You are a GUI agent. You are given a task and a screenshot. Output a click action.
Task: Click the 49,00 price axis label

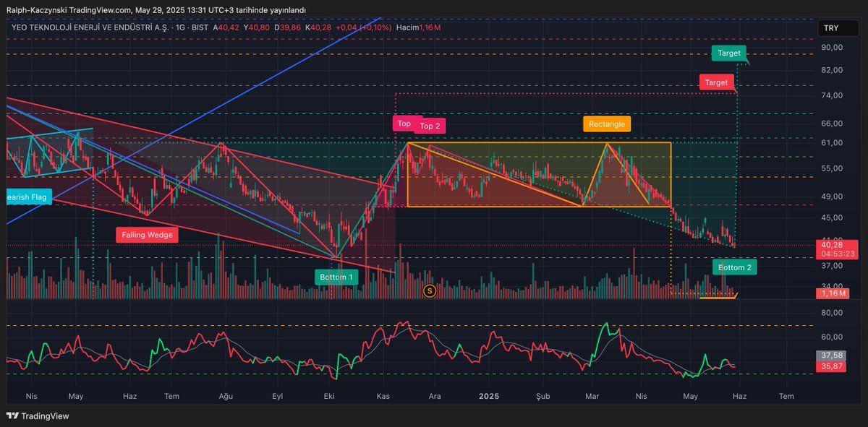(832, 197)
